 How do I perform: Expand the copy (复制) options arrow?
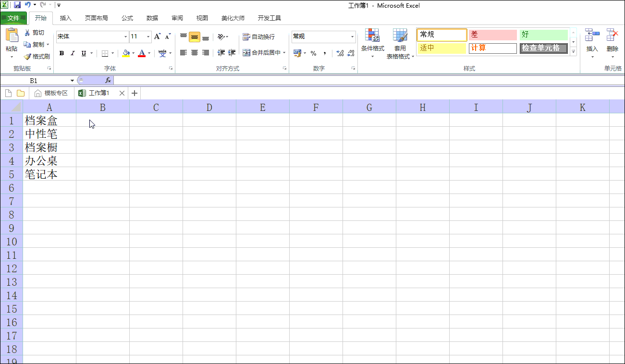point(48,45)
